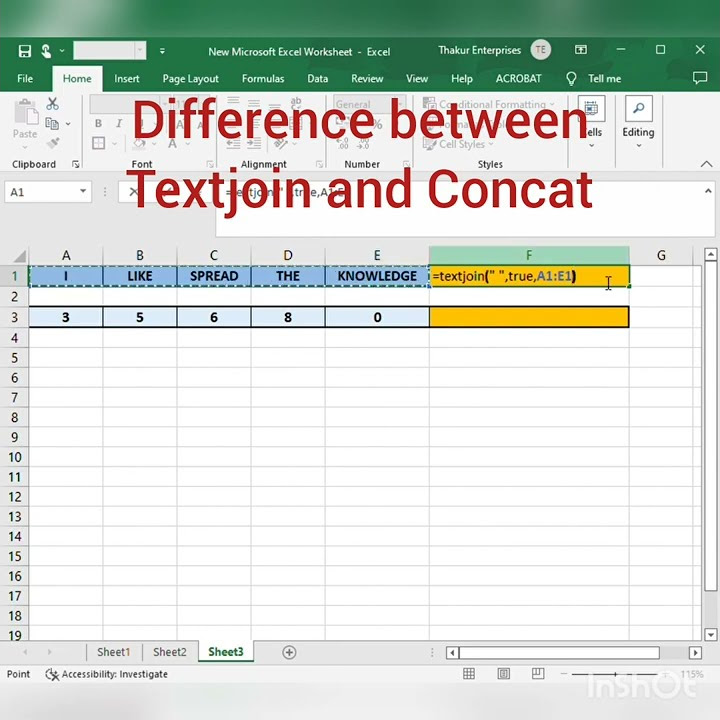The width and height of the screenshot is (720, 720).
Task: Click horizontal scrollbar left arrow
Action: point(452,652)
